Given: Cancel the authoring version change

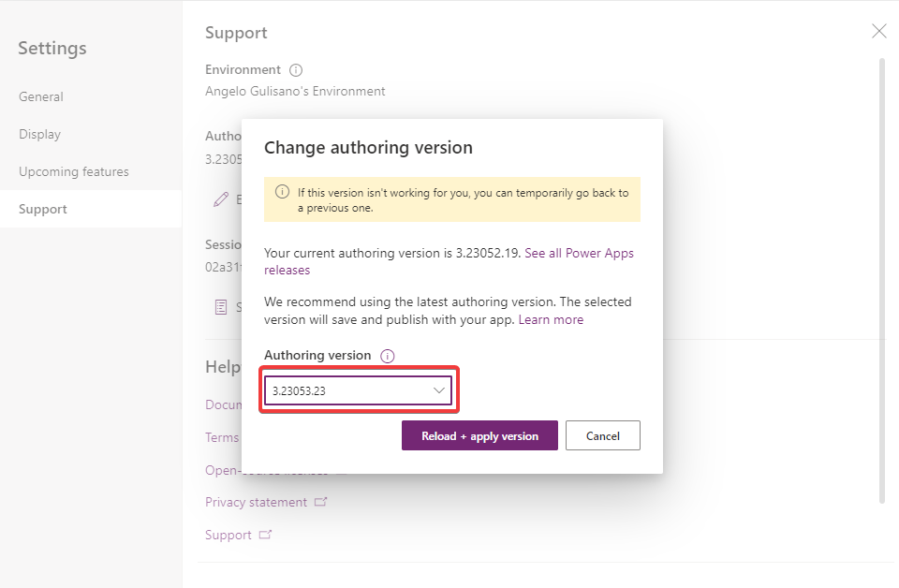Looking at the screenshot, I should point(602,435).
